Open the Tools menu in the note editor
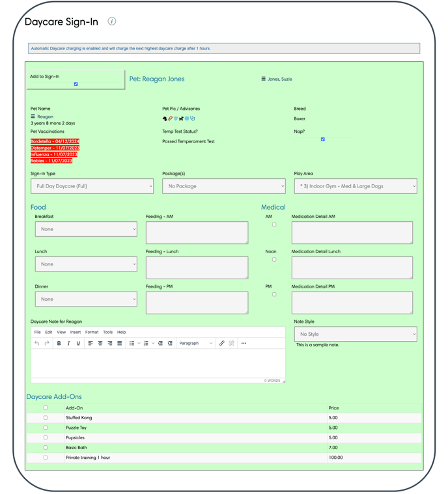The width and height of the screenshot is (448, 494). click(x=108, y=332)
